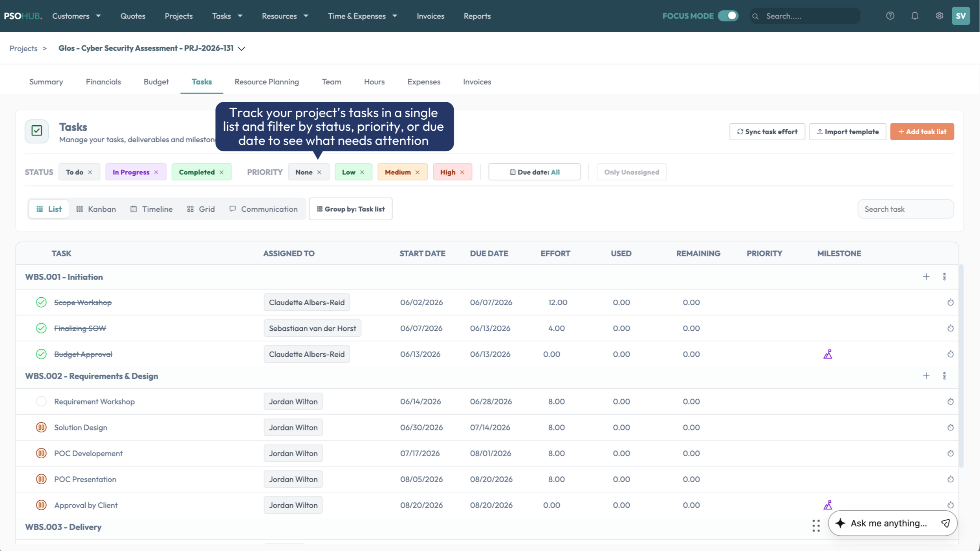Click the PSOHUB logo
Image resolution: width=980 pixels, height=551 pixels.
[x=23, y=16]
